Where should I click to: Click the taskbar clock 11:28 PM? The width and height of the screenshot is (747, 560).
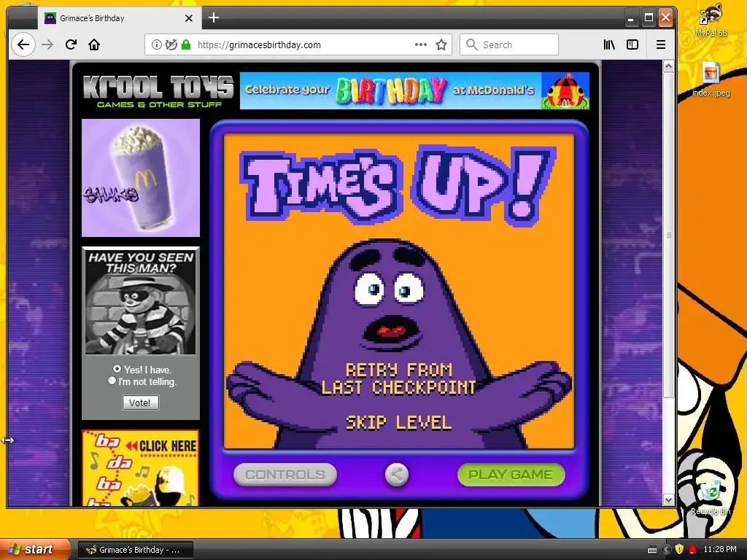click(720, 550)
